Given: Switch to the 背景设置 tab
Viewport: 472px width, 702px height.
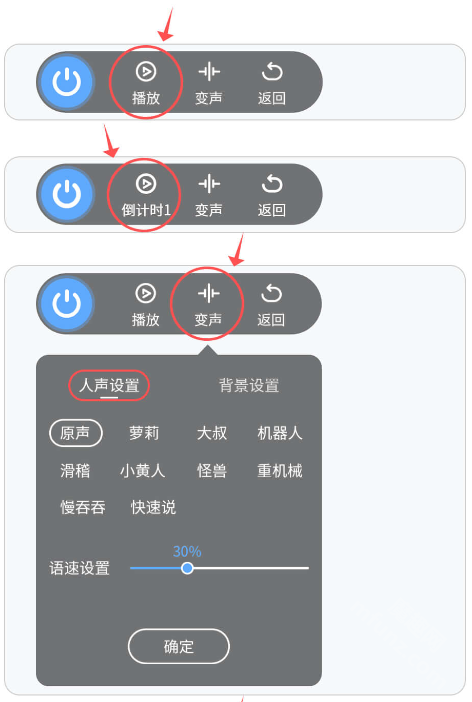Looking at the screenshot, I should point(249,385).
